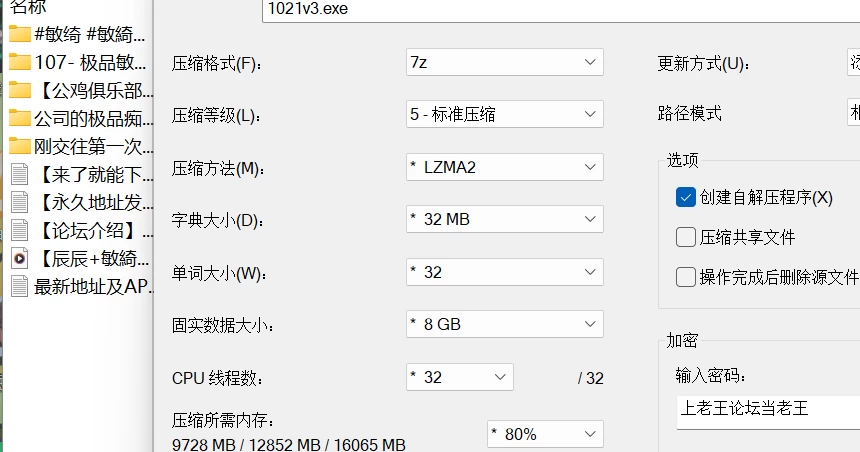Open the 80% memory usage dropdown

click(545, 434)
